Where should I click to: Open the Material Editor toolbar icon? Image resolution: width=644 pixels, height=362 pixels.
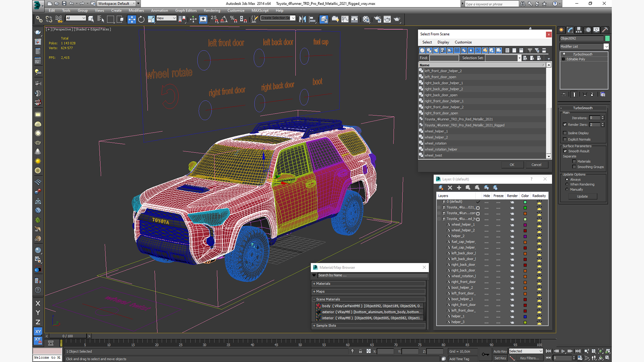pos(366,19)
